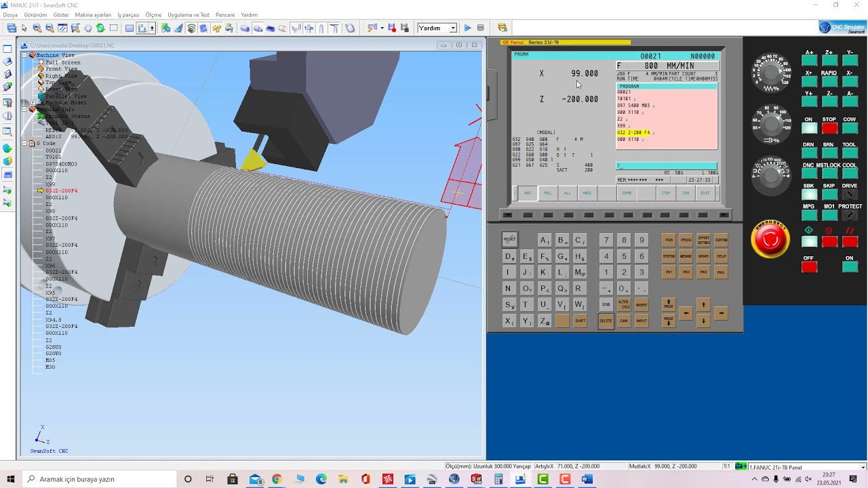Collapse the Machine Info tree node

click(x=25, y=109)
